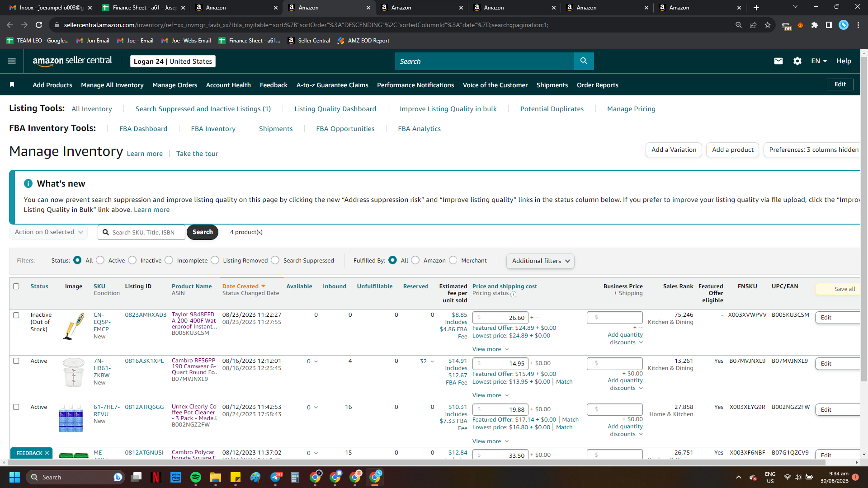868x488 pixels.
Task: Expand Reserved 32 dropdown arrow
Action: point(432,361)
